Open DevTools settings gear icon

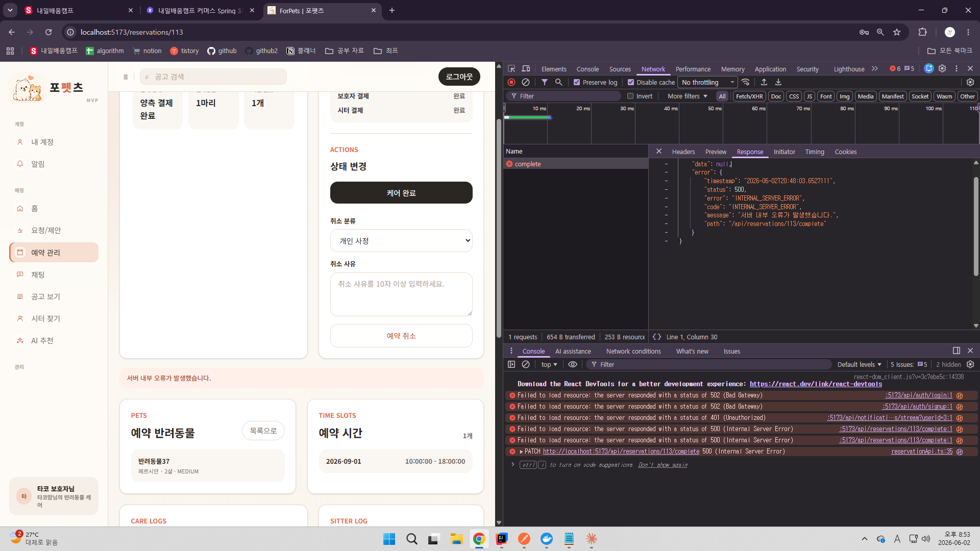(x=942, y=68)
